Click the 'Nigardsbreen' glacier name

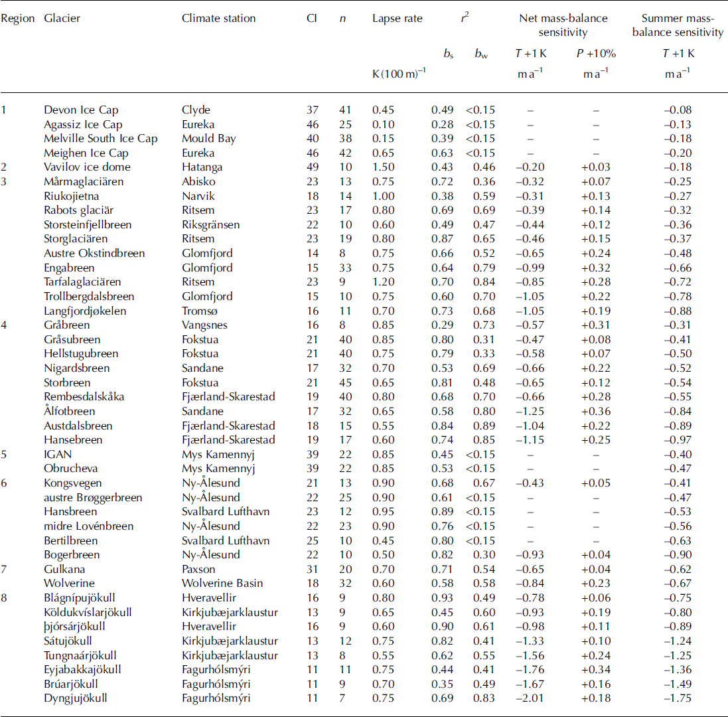pos(77,368)
